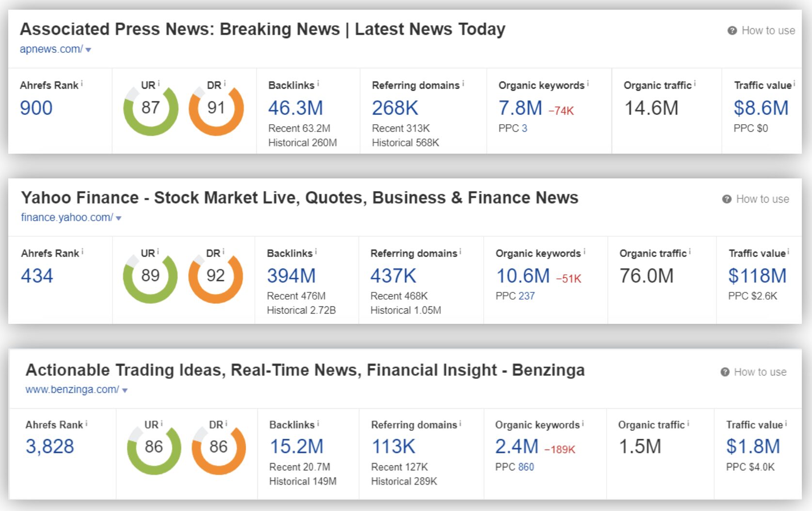Click the 2.4M organic keywords link for Benzinga
812x511 pixels.
(516, 447)
